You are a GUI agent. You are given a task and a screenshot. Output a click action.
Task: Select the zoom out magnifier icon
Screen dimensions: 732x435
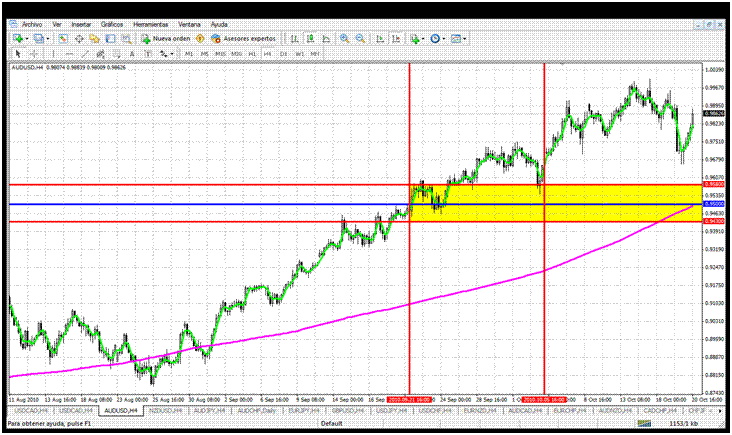358,38
